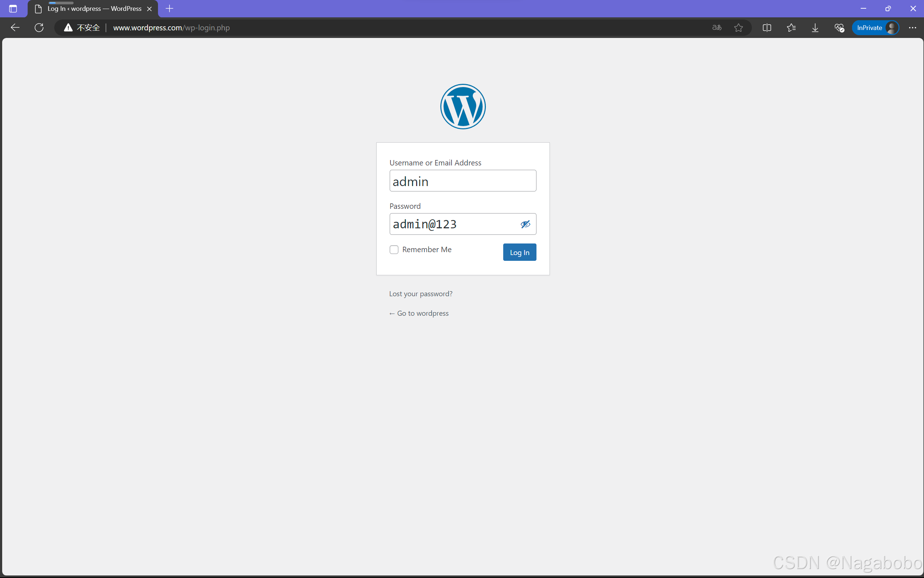This screenshot has height=578, width=924.
Task: Open a new tab with plus
Action: point(170,8)
